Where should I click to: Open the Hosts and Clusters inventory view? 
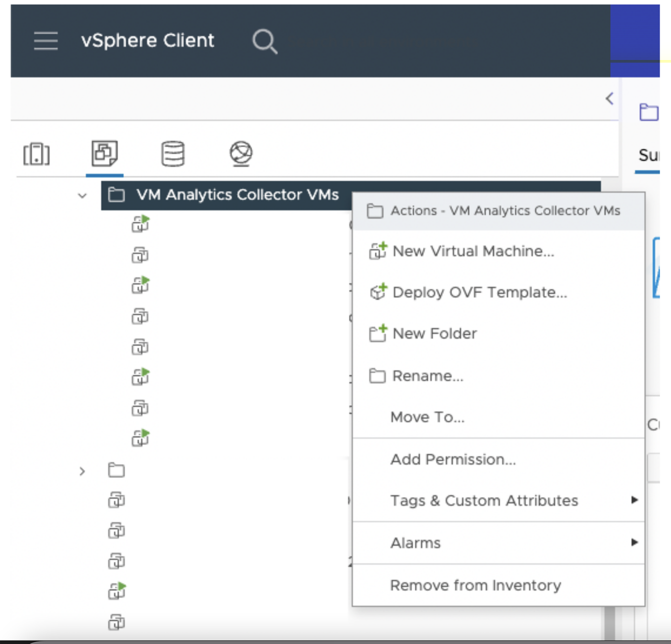36,154
